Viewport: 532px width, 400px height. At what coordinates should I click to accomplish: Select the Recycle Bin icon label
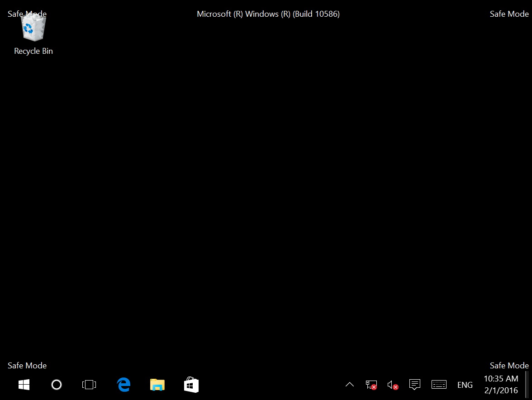[33, 51]
